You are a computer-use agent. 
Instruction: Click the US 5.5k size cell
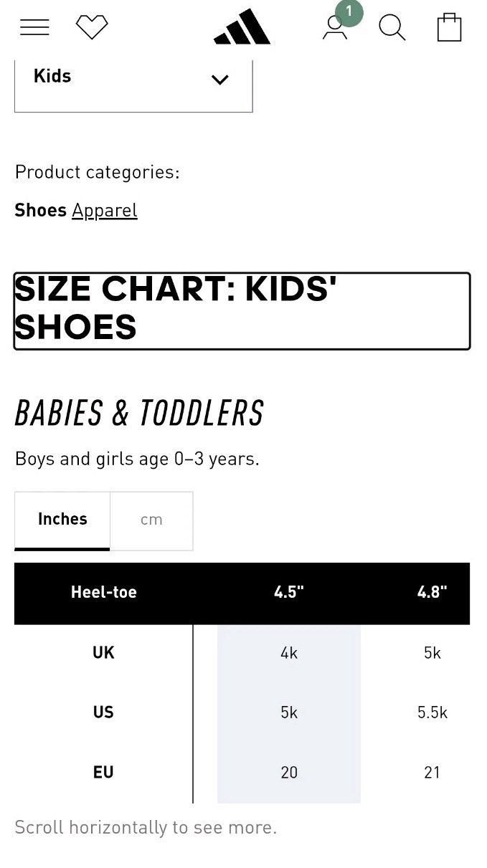click(x=432, y=712)
